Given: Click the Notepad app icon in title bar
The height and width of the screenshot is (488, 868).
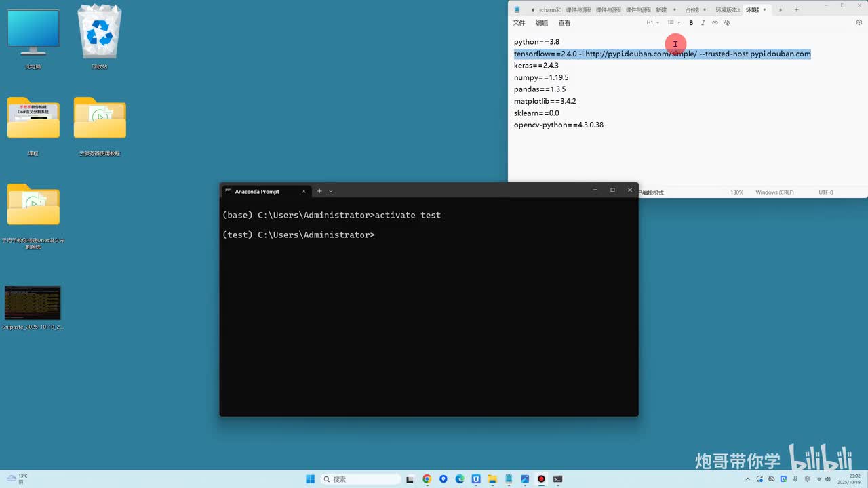Looking at the screenshot, I should (x=517, y=9).
